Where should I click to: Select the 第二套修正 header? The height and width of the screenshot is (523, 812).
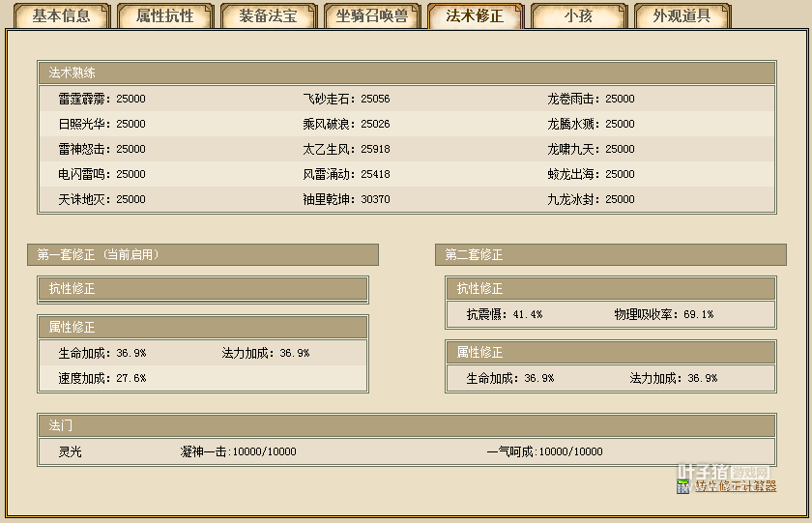(610, 254)
